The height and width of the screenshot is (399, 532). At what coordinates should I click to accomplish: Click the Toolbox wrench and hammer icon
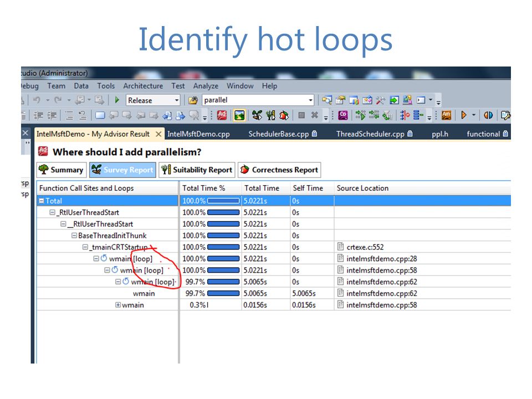[x=380, y=100]
